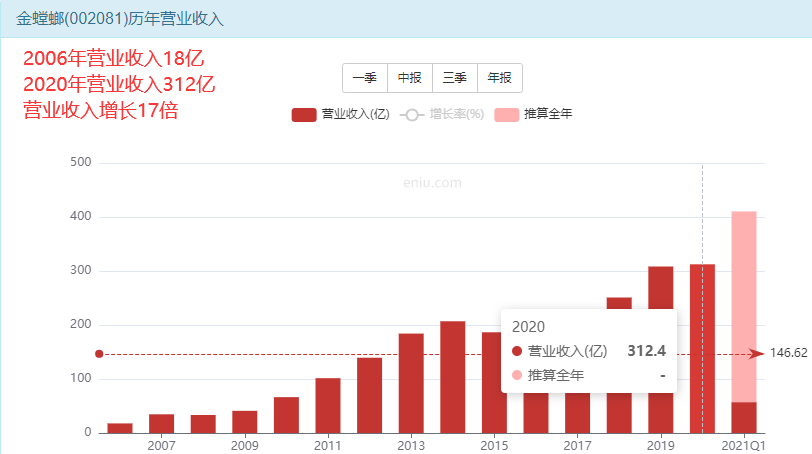The width and height of the screenshot is (812, 454).
Task: Click the 推算全年 row in the tooltip
Action: coord(589,375)
